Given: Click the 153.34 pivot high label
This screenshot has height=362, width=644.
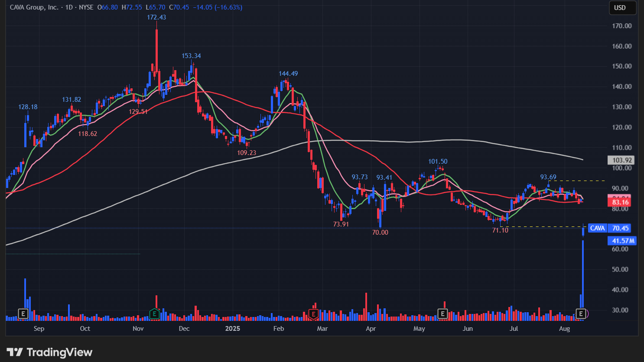Looking at the screenshot, I should tap(191, 56).
